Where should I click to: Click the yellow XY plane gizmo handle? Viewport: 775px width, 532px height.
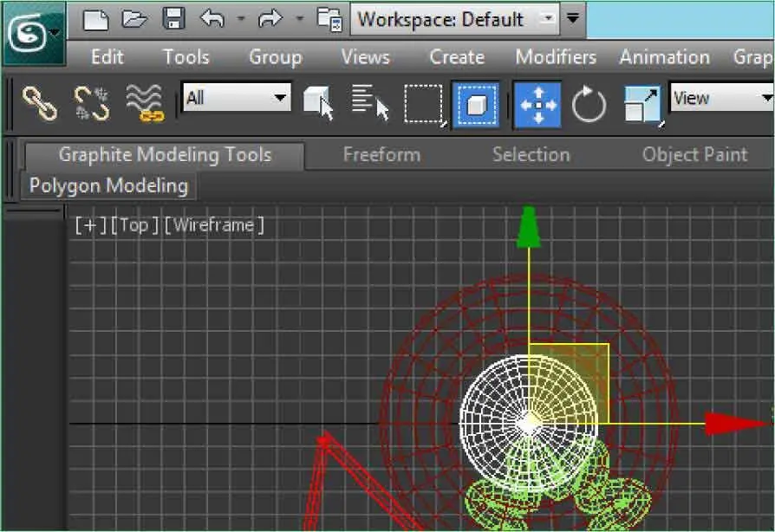pyautogui.click(x=570, y=383)
